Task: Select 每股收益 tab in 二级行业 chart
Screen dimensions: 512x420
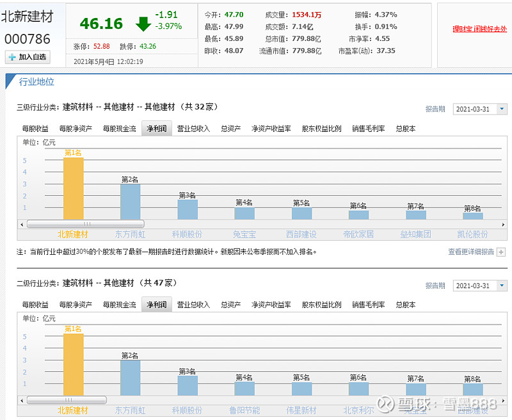Action: 35,305
